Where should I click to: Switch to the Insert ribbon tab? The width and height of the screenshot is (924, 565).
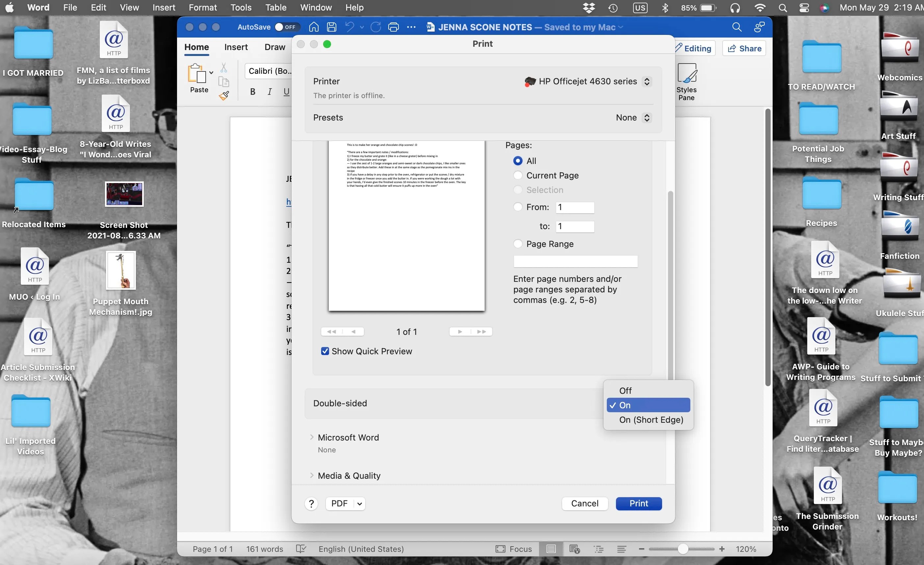(x=236, y=46)
